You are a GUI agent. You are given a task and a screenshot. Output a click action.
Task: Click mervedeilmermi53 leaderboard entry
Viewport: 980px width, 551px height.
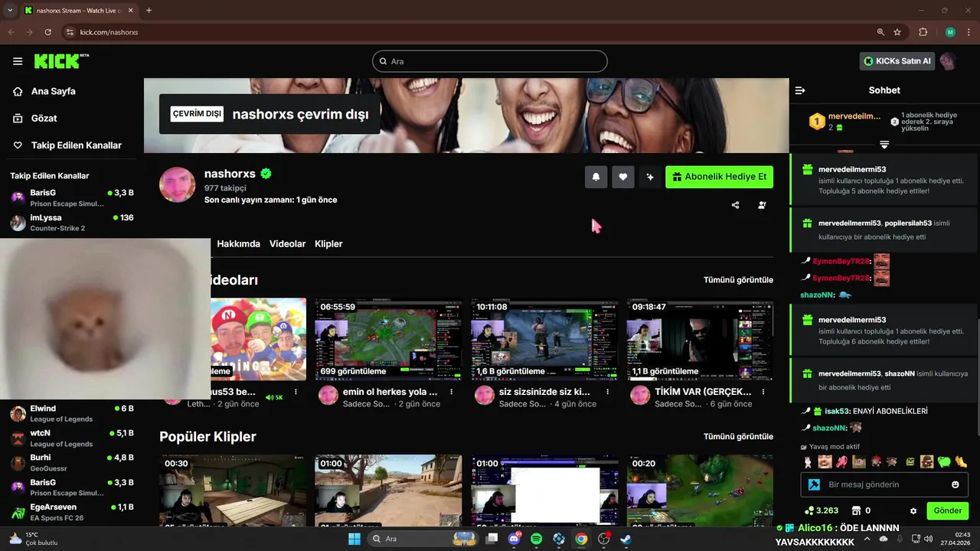click(846, 121)
